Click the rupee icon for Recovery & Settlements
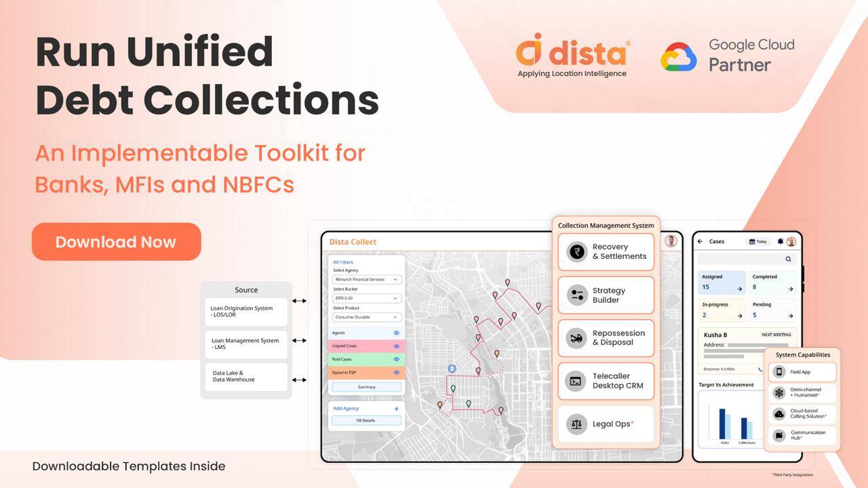This screenshot has height=488, width=868. [577, 252]
